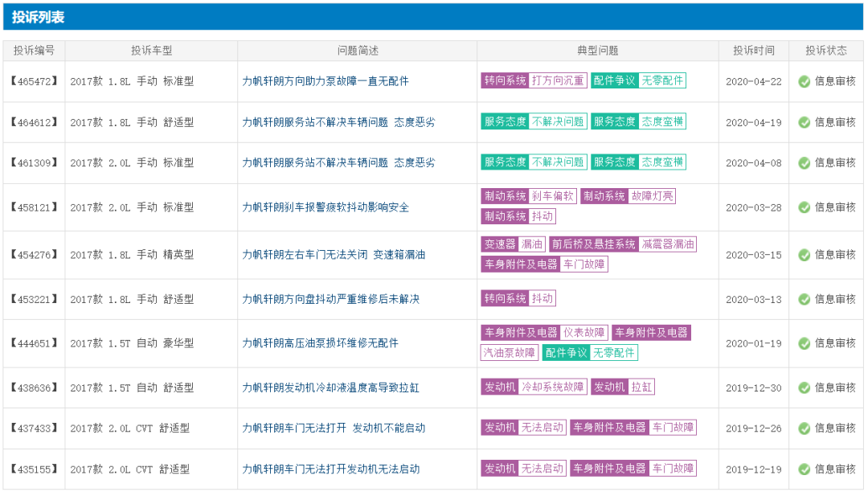This screenshot has height=496, width=868.
Task: Open complaint 力帆轩朗高压油泵损坏维修无配件
Action: (320, 343)
